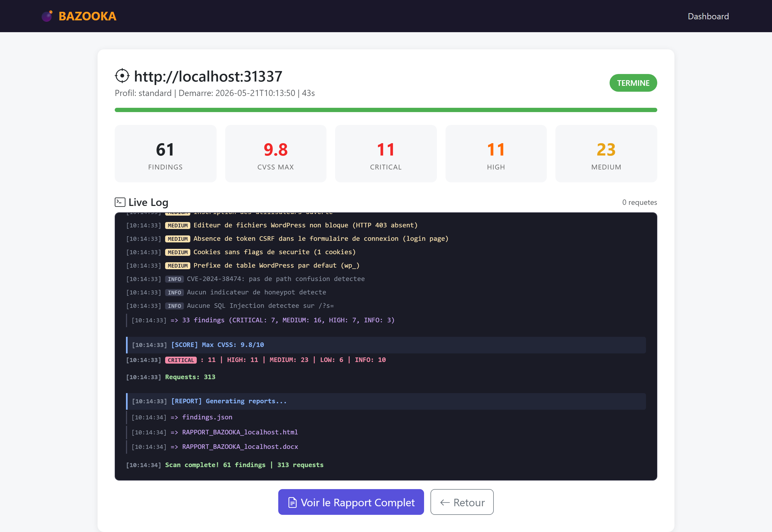Click the 'Profil: standard' scan details line
This screenshot has width=772, height=532.
(x=214, y=93)
